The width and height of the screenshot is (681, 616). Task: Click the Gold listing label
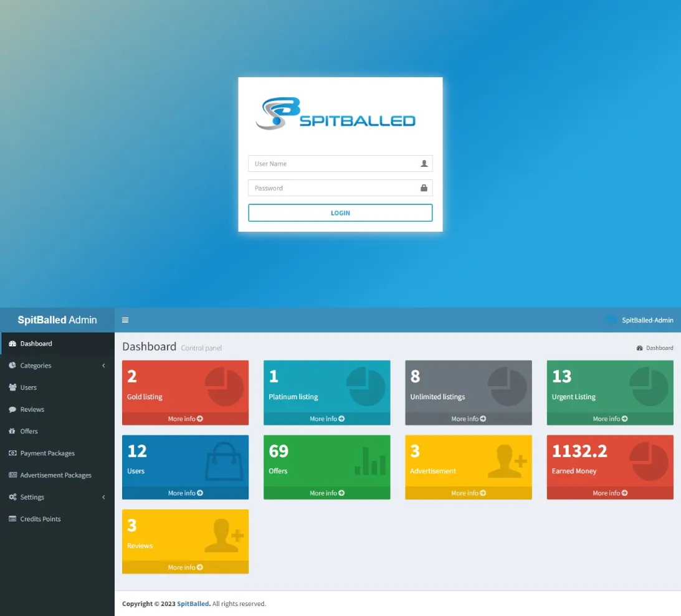[x=145, y=397]
